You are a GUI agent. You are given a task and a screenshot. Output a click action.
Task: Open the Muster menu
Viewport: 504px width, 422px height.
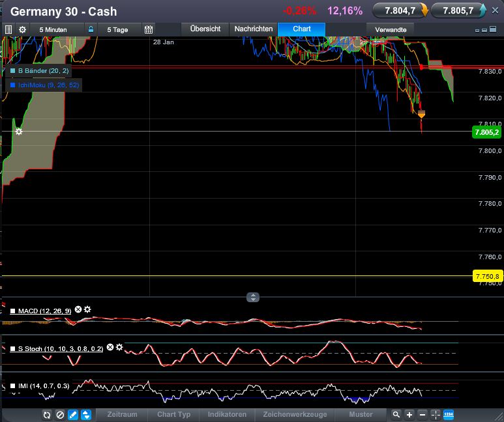point(361,414)
